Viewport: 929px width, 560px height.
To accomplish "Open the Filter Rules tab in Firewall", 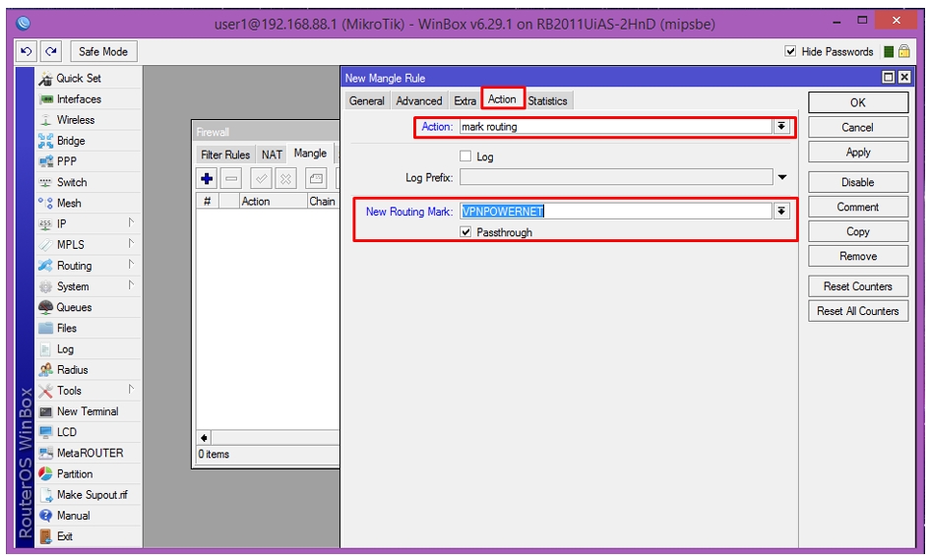I will 225,155.
